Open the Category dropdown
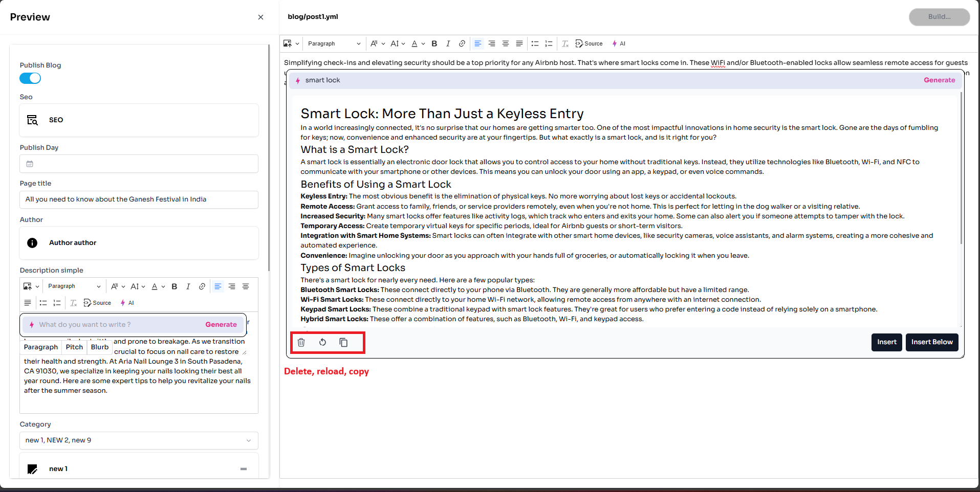The image size is (980, 492). point(138,440)
